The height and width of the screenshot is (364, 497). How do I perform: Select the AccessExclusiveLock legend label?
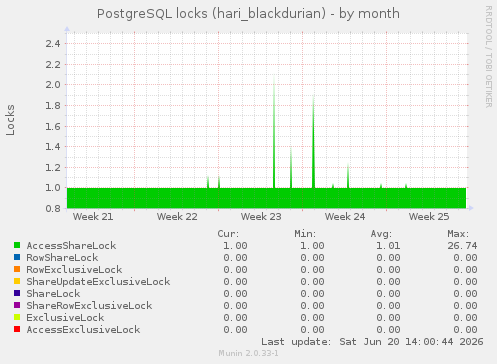(83, 330)
